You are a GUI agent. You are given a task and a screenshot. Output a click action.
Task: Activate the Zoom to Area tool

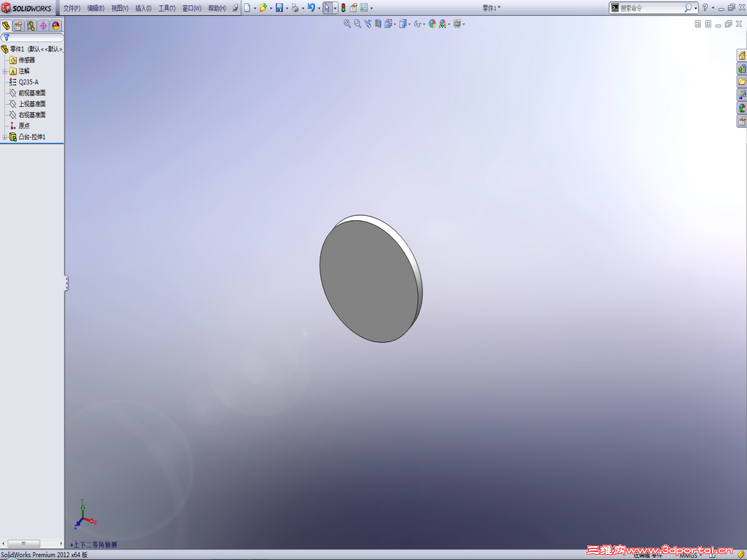point(357,23)
